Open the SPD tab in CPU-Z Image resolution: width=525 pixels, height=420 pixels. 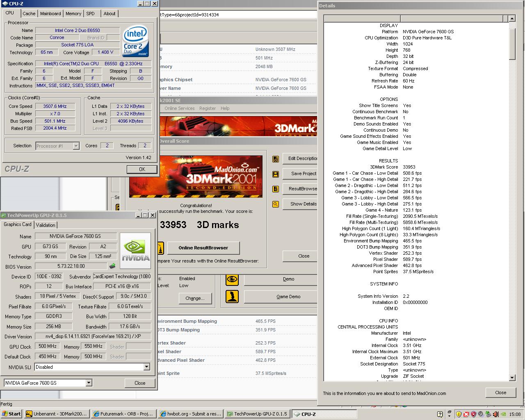(91, 14)
